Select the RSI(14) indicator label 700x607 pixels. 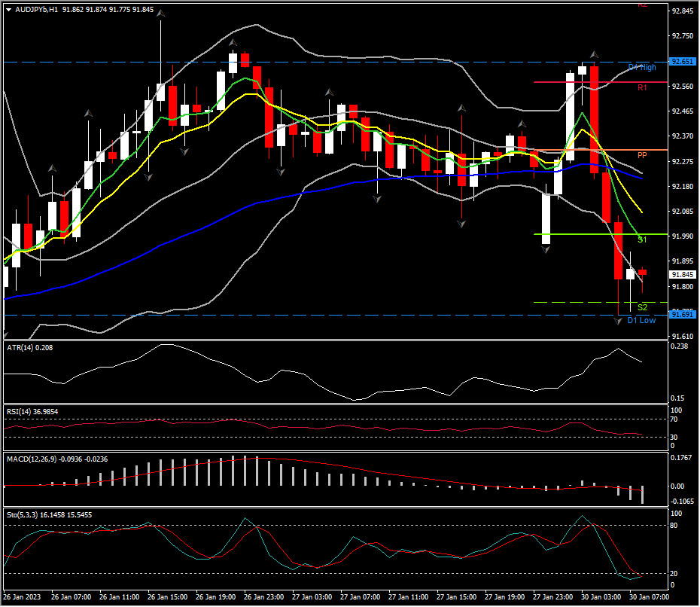(x=21, y=411)
